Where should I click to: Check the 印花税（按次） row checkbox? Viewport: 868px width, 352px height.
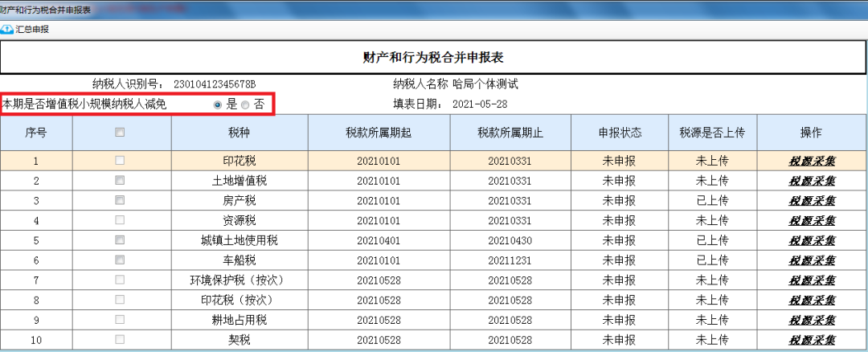pyautogui.click(x=120, y=300)
